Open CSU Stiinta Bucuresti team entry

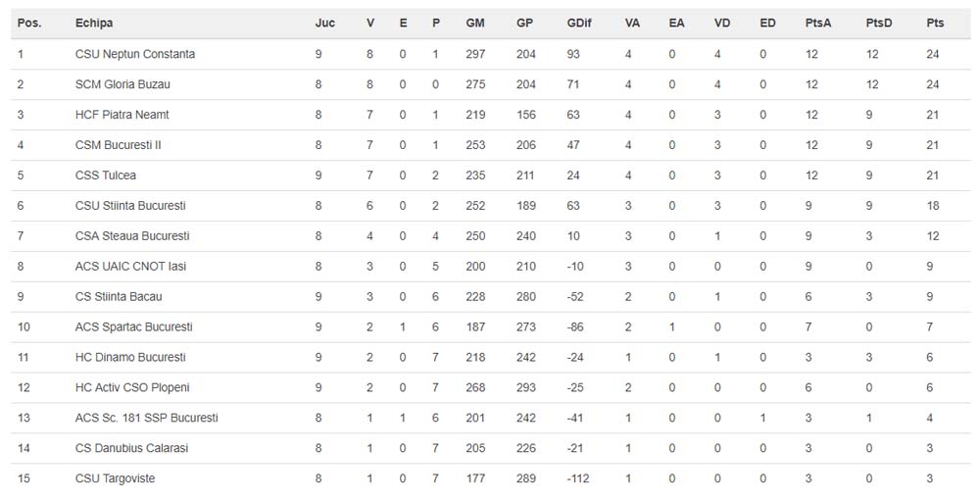click(130, 206)
